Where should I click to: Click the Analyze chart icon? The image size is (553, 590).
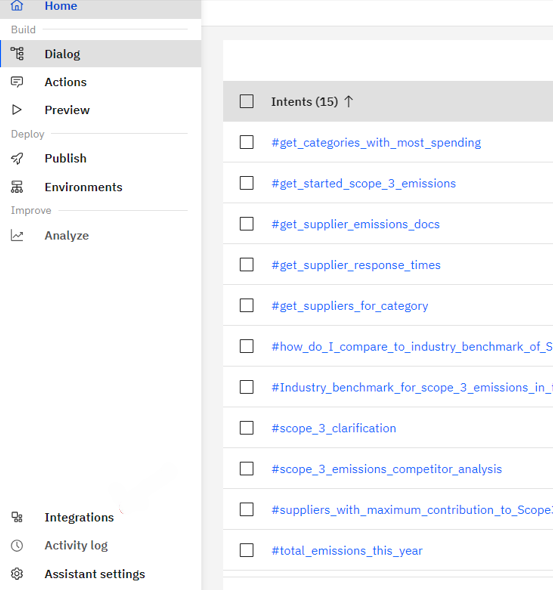17,236
